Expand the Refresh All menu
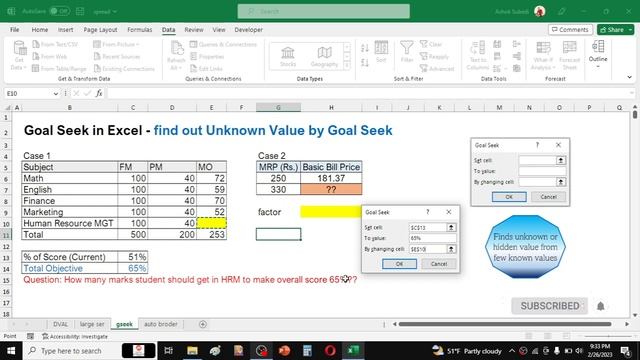The image size is (640, 360). 176,56
